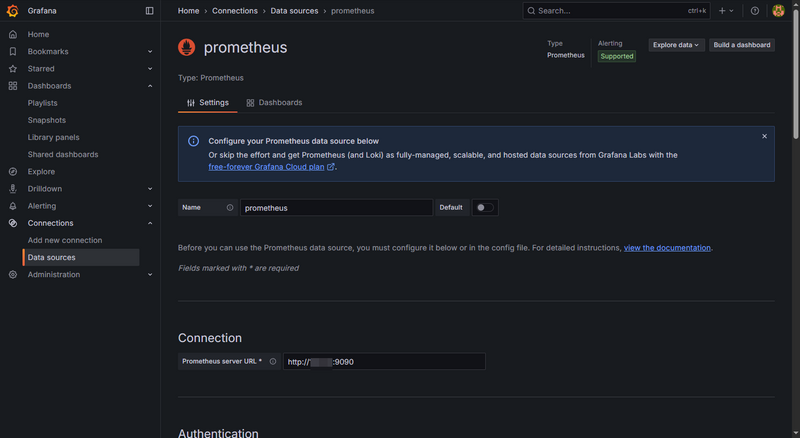Expand the Alerting section chevron

[x=150, y=206]
